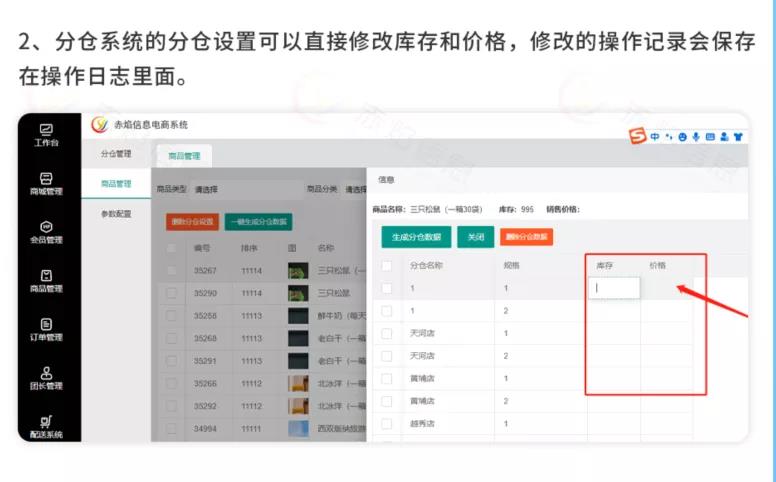The height and width of the screenshot is (482, 776).
Task: Select 参数配置 in the submenu
Action: click(x=116, y=213)
